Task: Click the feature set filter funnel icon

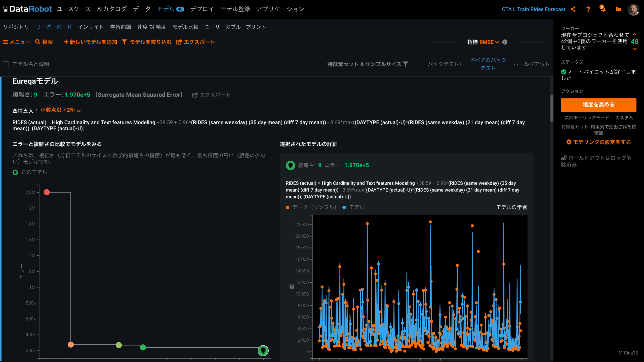Action: pos(406,64)
